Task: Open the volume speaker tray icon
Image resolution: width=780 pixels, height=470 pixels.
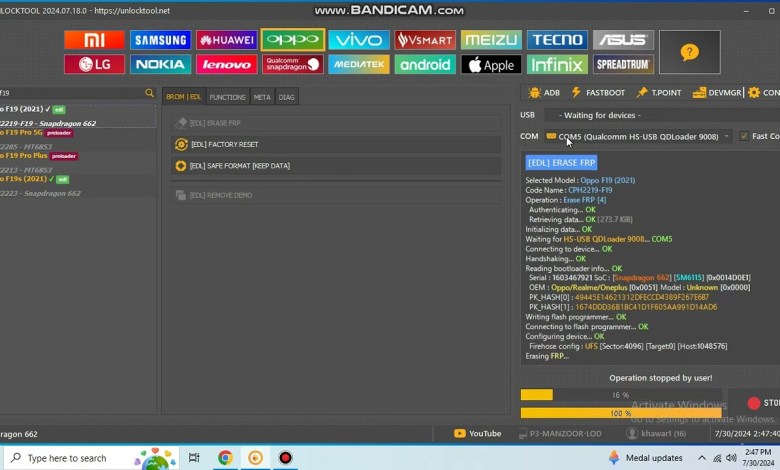Action: 731,458
